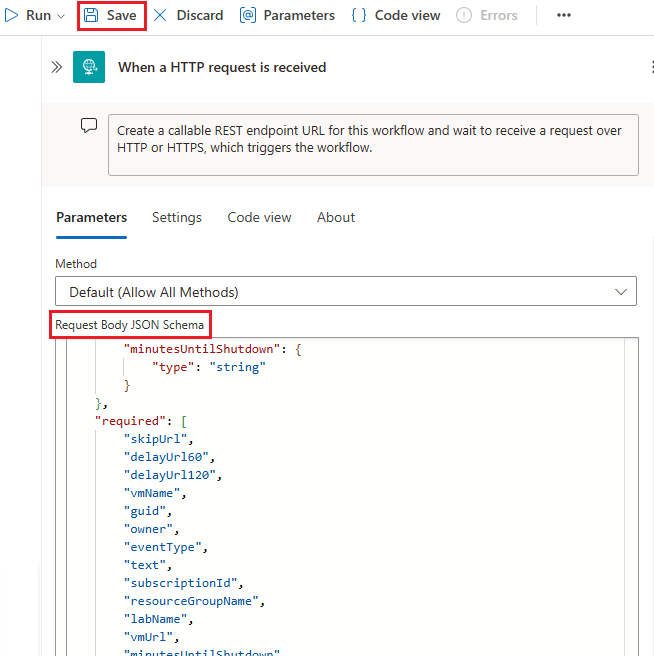This screenshot has width=654, height=656.
Task: Click the "skipUrl" entry
Action: pyautogui.click(x=158, y=439)
